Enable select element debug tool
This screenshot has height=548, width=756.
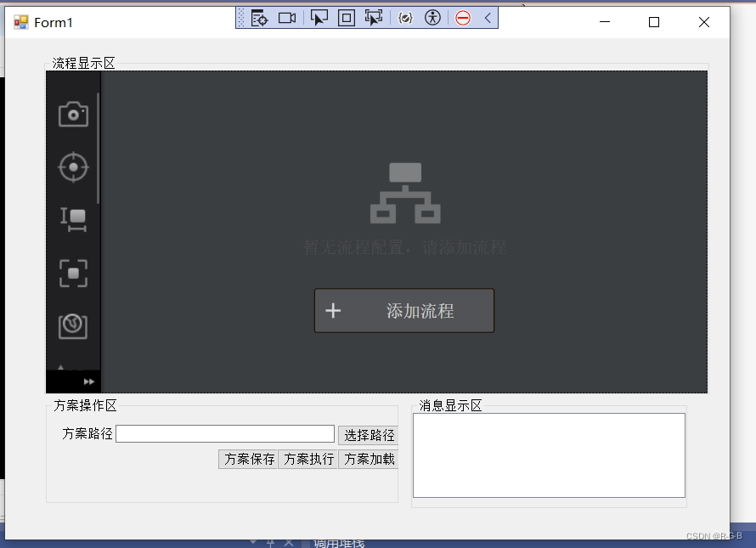[x=319, y=19]
